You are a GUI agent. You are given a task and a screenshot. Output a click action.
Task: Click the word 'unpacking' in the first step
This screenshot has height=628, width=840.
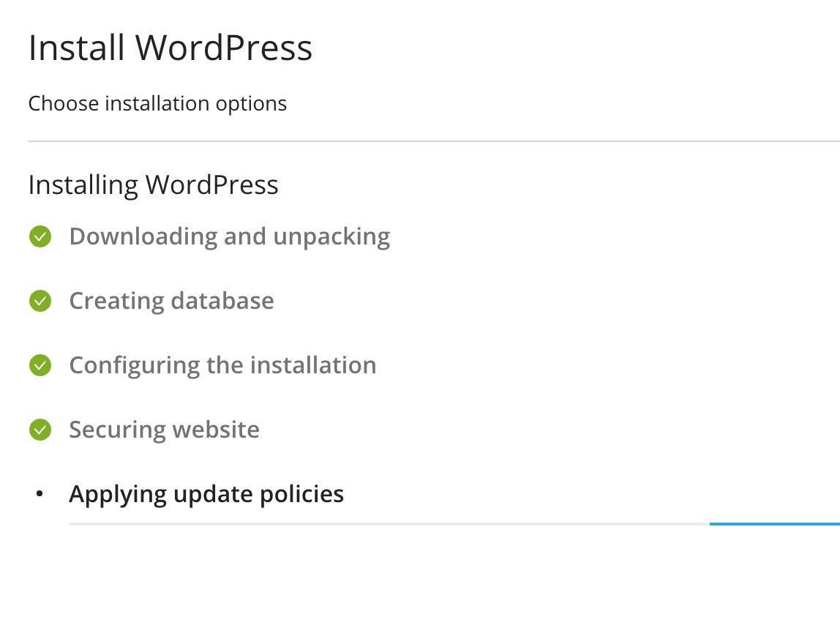(331, 237)
